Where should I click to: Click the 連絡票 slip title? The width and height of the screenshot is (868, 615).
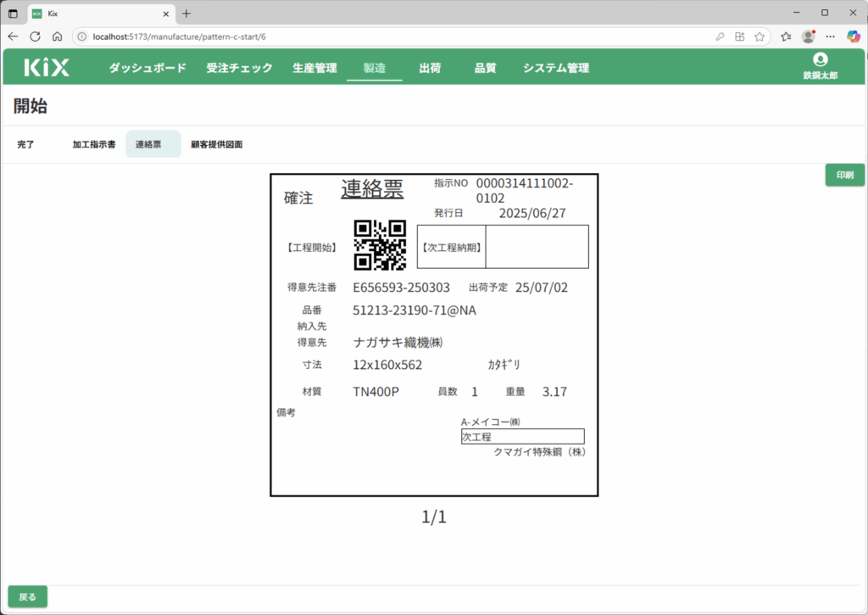click(372, 188)
